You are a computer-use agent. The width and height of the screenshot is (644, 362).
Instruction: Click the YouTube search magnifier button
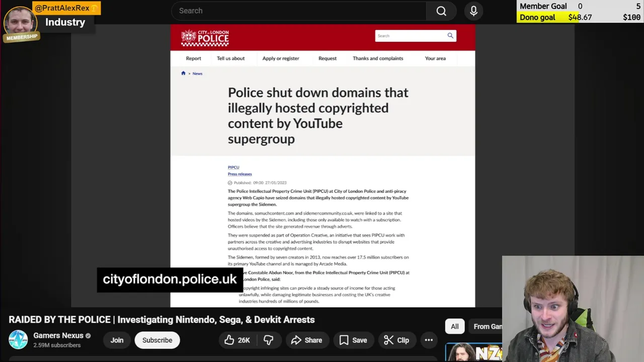441,11
